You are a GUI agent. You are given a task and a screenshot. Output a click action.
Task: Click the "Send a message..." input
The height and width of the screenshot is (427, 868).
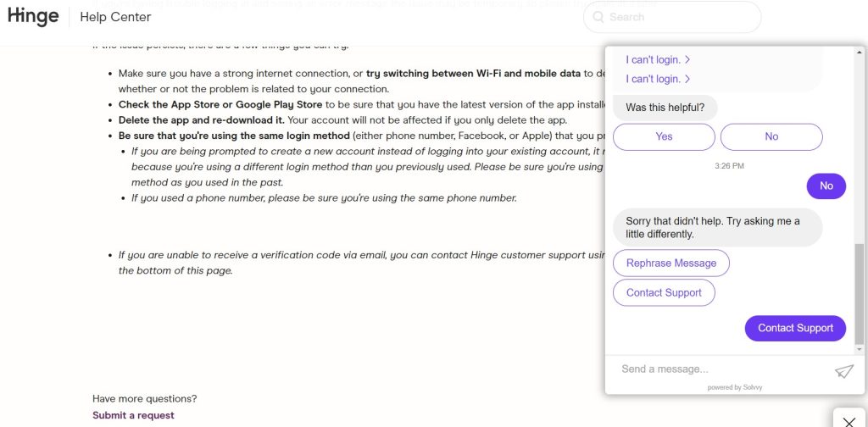(x=721, y=369)
